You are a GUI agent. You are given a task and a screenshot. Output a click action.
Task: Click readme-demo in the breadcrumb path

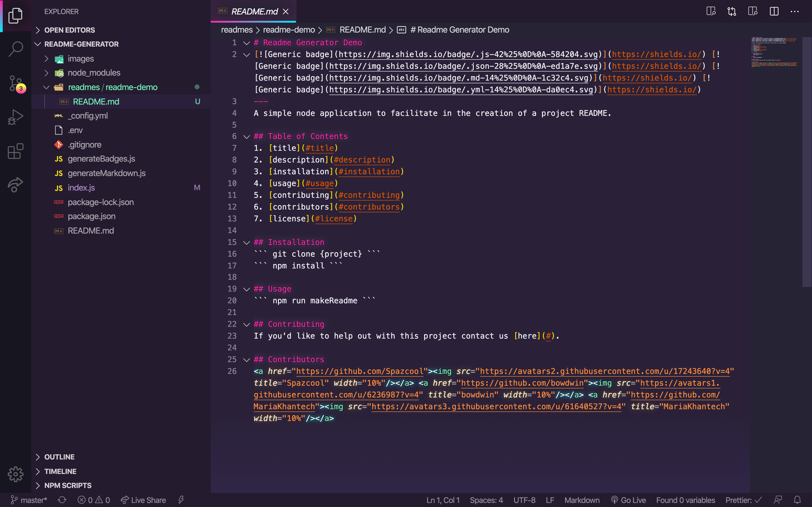pyautogui.click(x=289, y=30)
